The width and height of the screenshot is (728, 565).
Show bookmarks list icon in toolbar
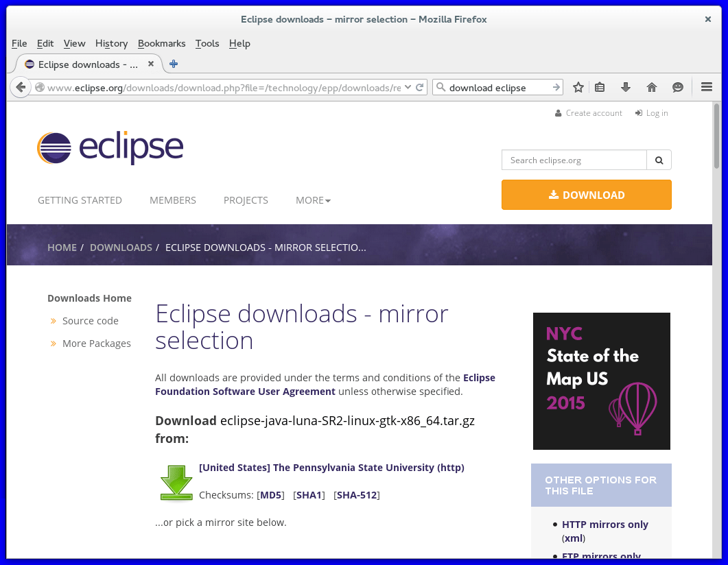click(600, 87)
